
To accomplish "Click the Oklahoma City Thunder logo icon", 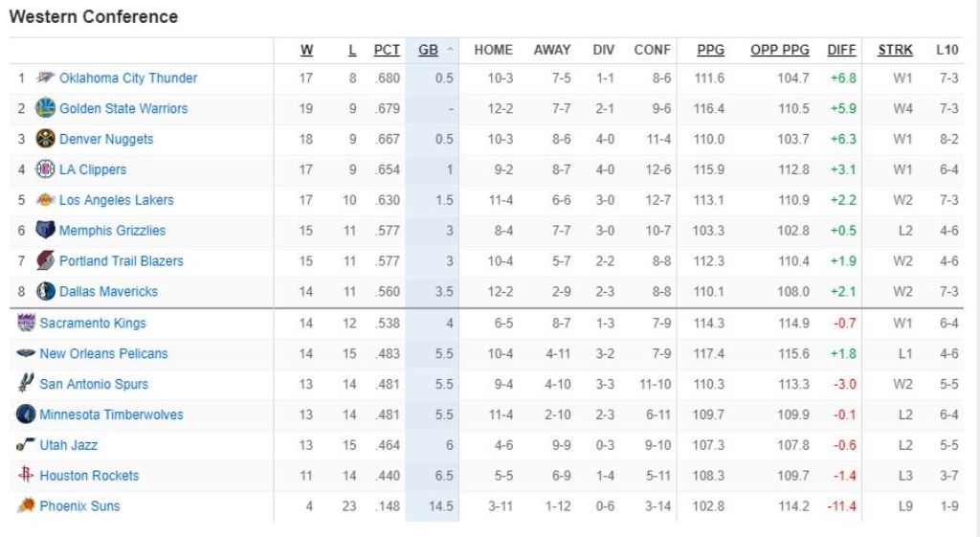I will (45, 78).
